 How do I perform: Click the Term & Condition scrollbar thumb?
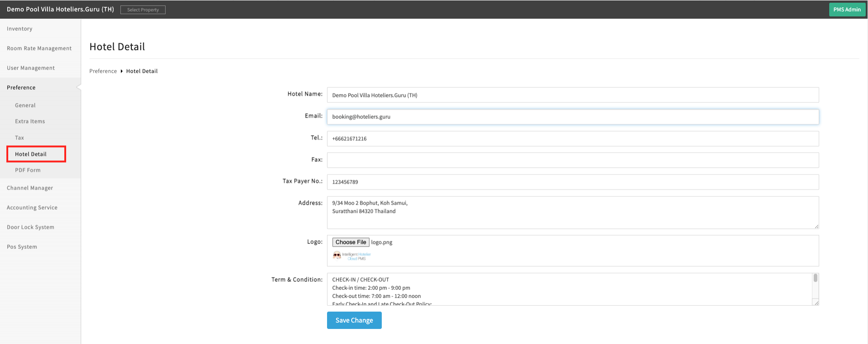[815, 278]
